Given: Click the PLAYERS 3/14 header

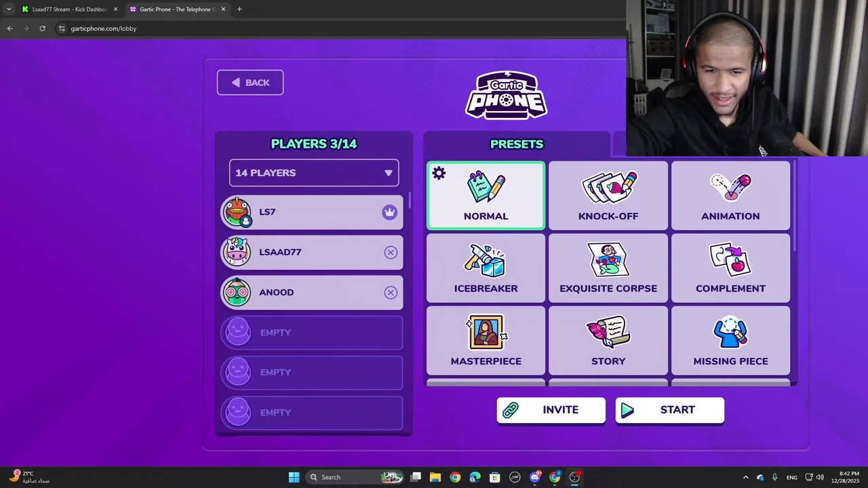Looking at the screenshot, I should point(313,144).
